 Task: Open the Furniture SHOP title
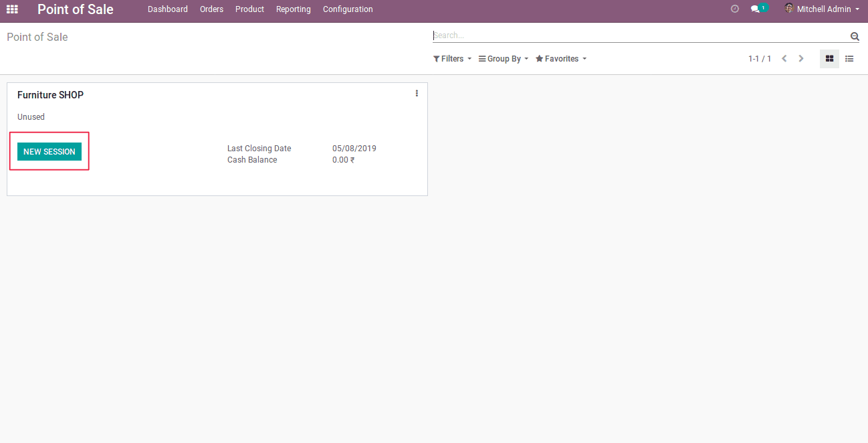(x=50, y=95)
